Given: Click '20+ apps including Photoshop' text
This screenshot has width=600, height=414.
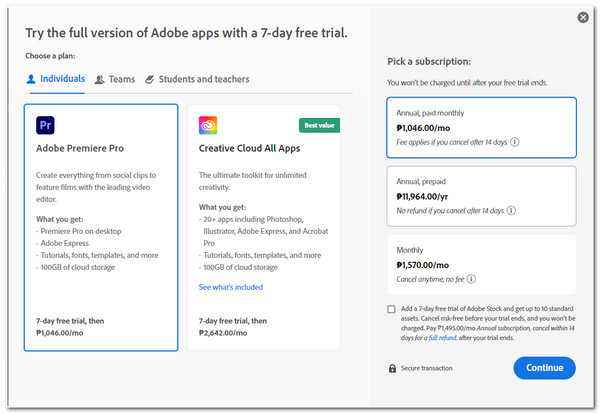Looking at the screenshot, I should tap(253, 219).
